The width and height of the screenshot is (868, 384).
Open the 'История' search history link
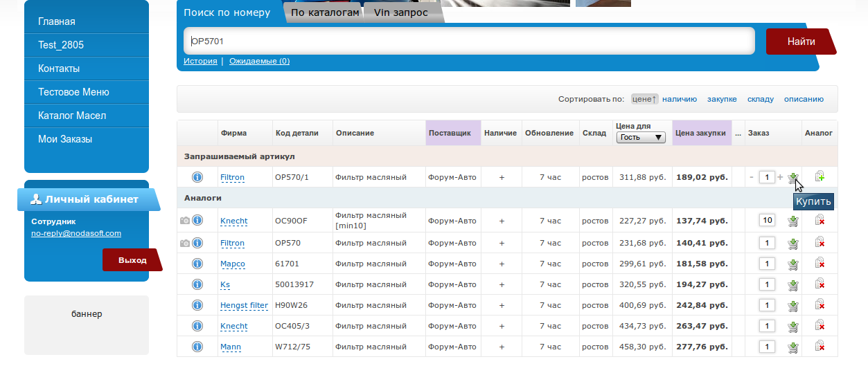(x=200, y=61)
